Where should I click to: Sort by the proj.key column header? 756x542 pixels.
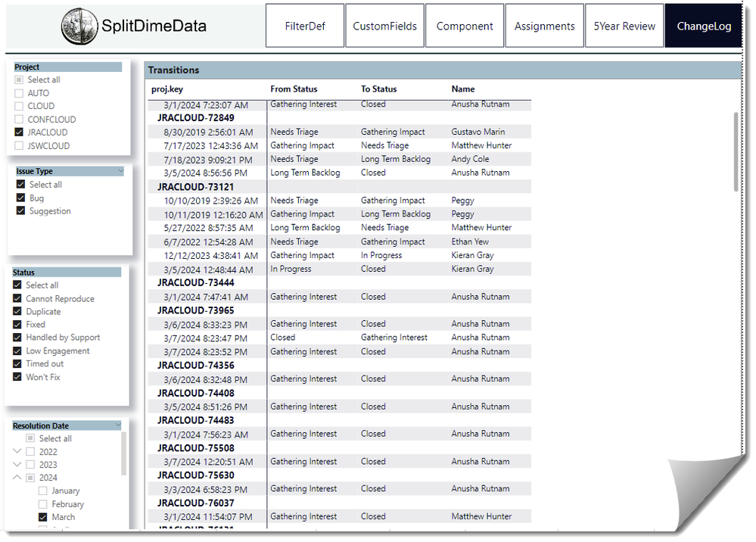pos(166,89)
